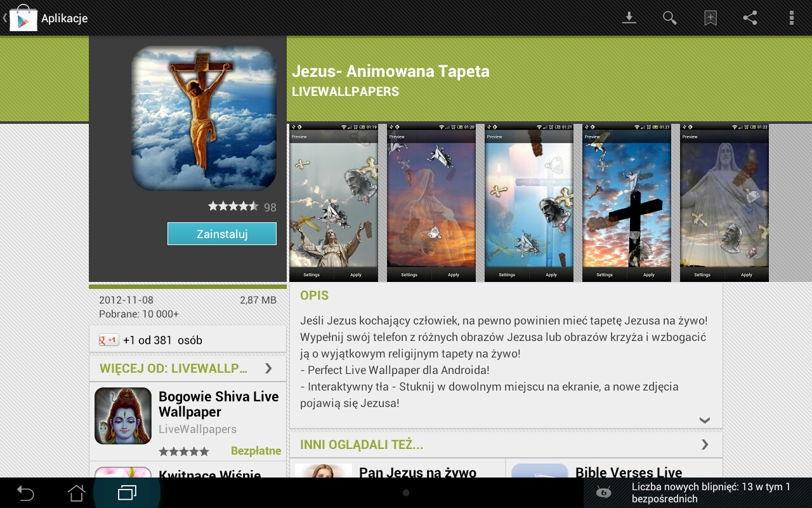Open the LIVEWALLPAPERS developer link
This screenshot has height=508, width=812.
(345, 92)
